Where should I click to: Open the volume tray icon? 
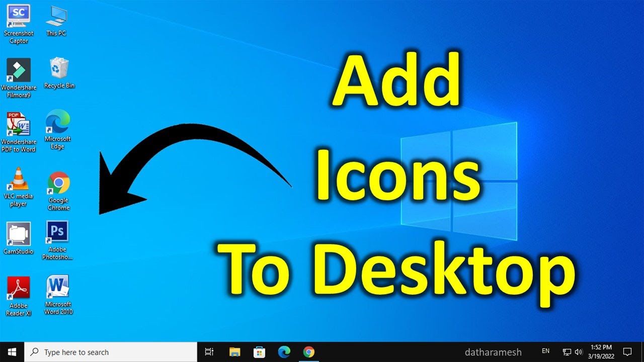point(578,352)
